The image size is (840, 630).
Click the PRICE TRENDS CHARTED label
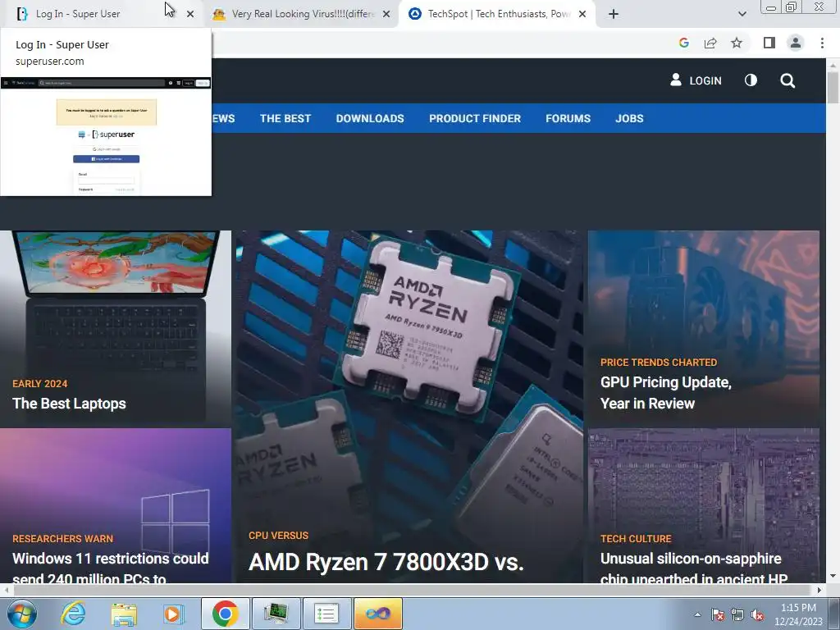point(659,362)
